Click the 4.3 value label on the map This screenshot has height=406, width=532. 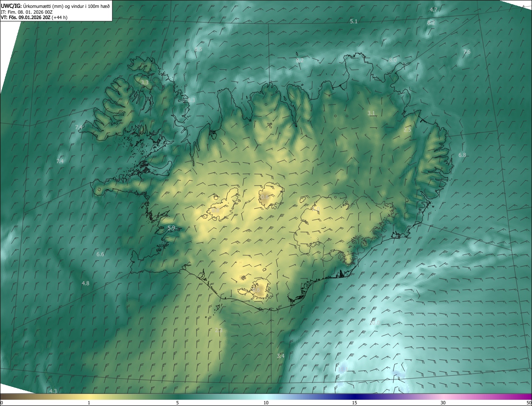tap(53, 391)
